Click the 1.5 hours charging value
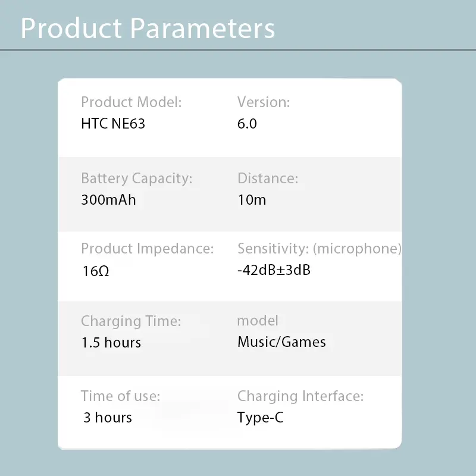This screenshot has width=476, height=476. tap(111, 343)
